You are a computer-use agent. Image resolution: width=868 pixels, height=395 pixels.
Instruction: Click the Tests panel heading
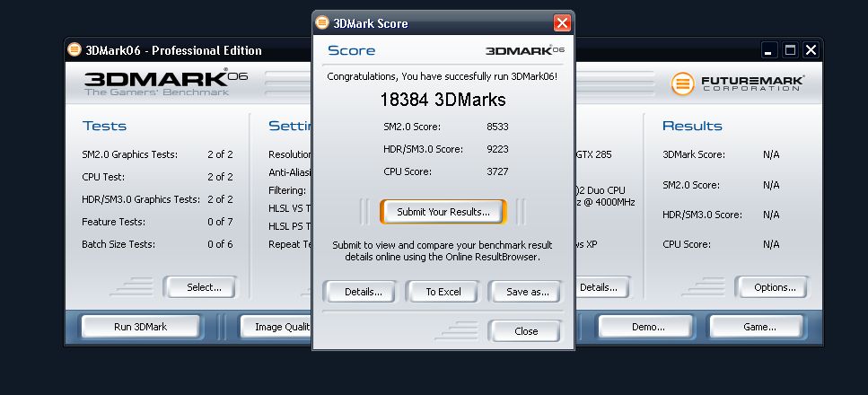click(x=104, y=126)
